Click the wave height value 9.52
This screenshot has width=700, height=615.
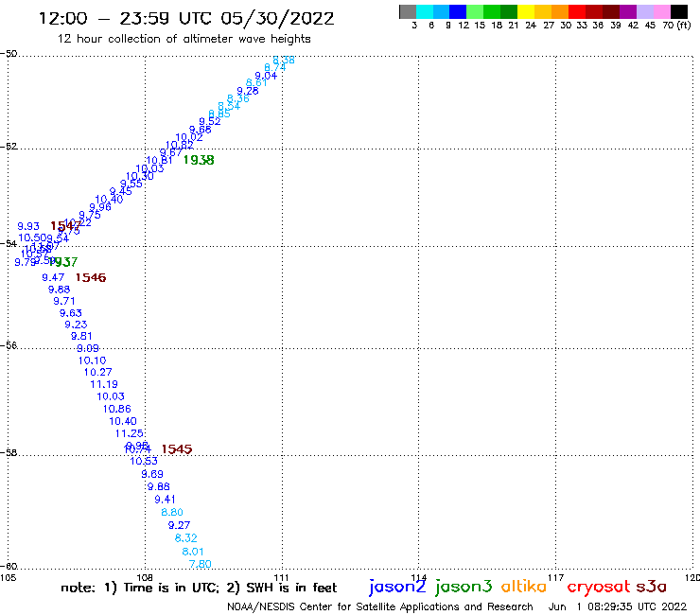click(210, 121)
